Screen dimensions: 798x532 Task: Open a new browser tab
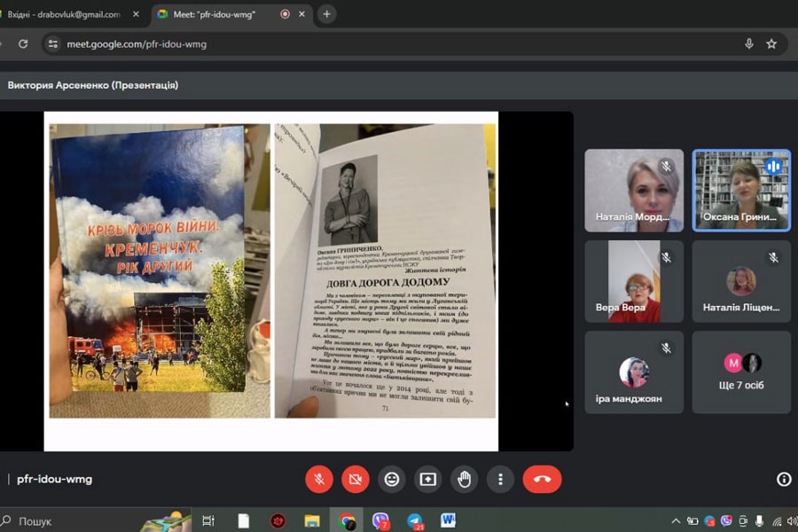pyautogui.click(x=326, y=14)
